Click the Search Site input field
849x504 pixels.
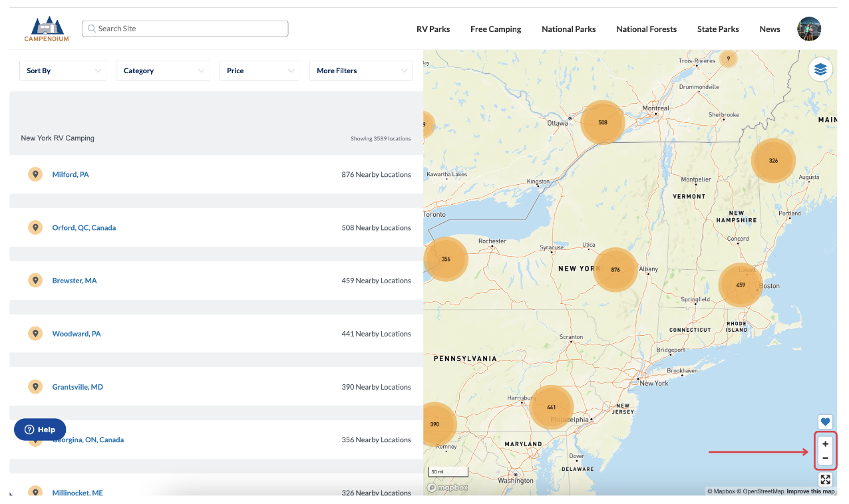(185, 29)
